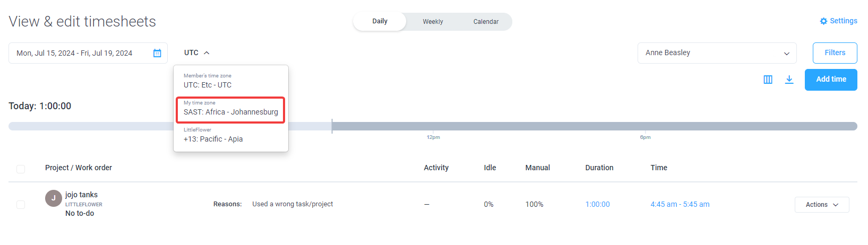Pick the +13: Pacific - Apia option

[x=231, y=136]
